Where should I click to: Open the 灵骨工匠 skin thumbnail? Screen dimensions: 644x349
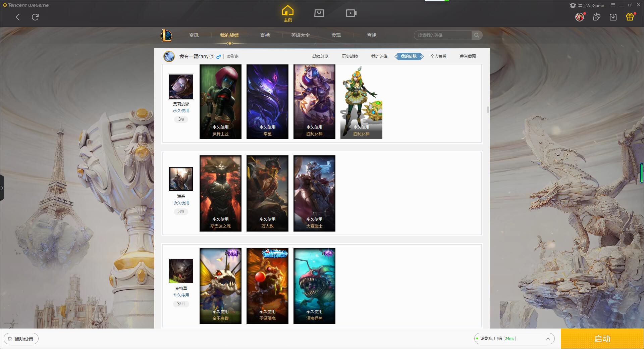[220, 102]
